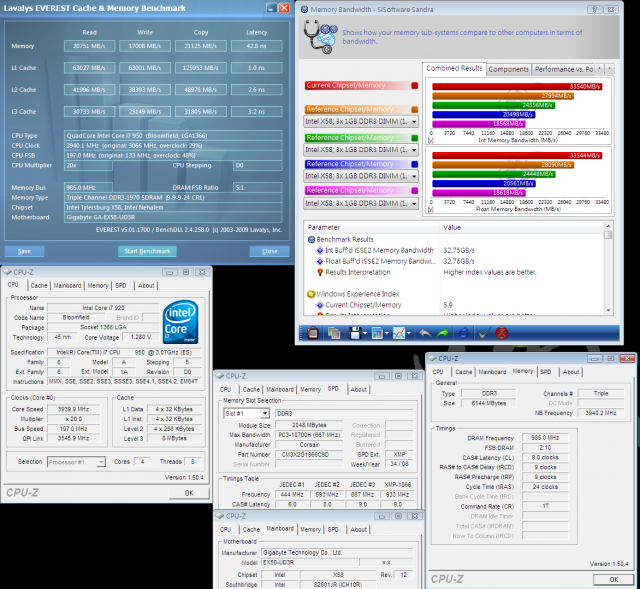The width and height of the screenshot is (640, 589).
Task: Click the red cancel X icon in Sandra toolbar
Action: [502, 333]
